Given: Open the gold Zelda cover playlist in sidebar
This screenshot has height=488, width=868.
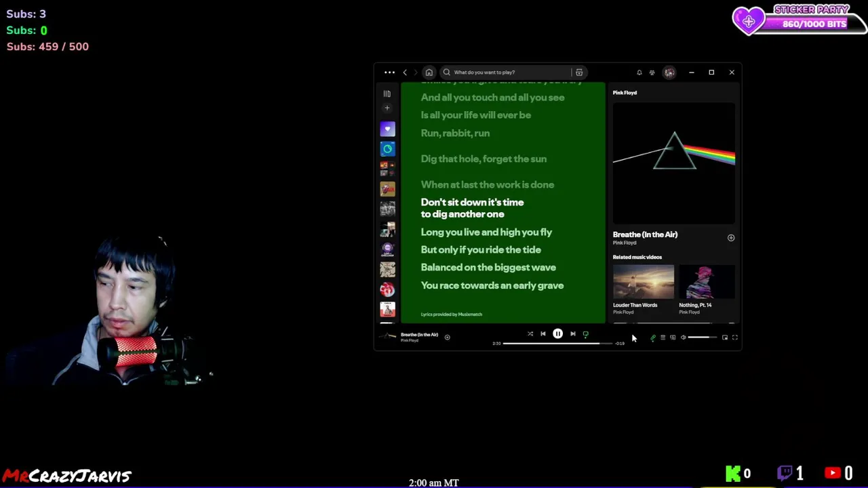Looking at the screenshot, I should tap(387, 189).
